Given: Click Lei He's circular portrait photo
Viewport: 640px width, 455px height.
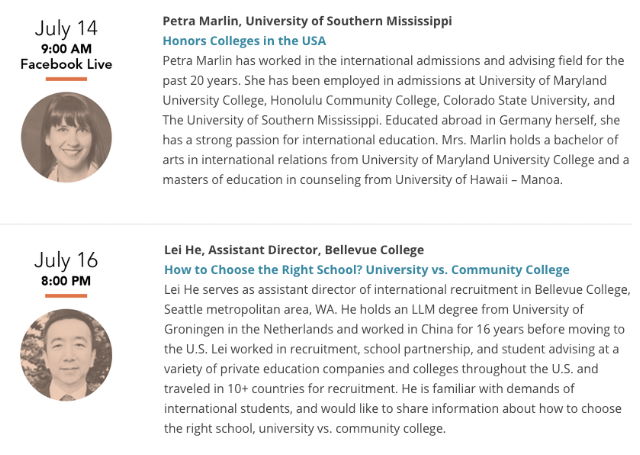Looking at the screenshot, I should [67, 355].
